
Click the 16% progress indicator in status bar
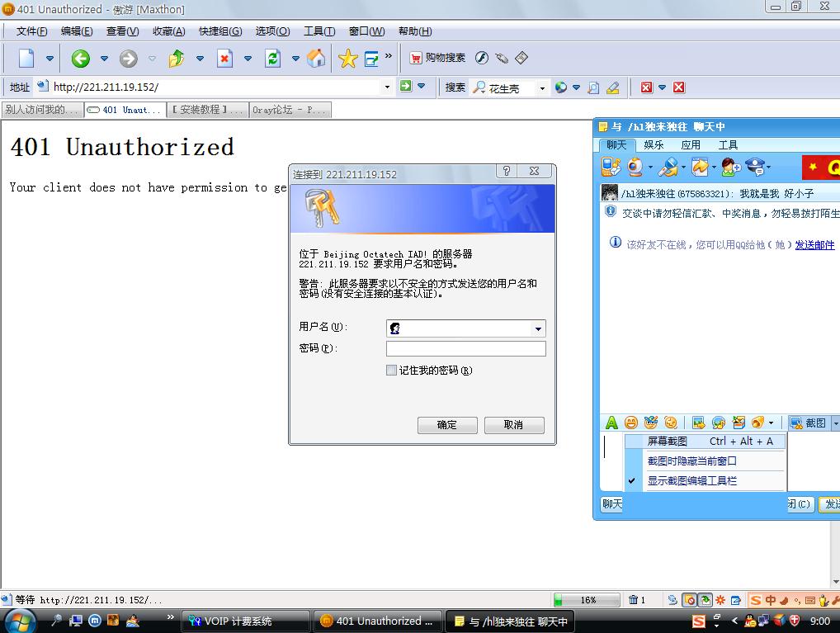[586, 600]
